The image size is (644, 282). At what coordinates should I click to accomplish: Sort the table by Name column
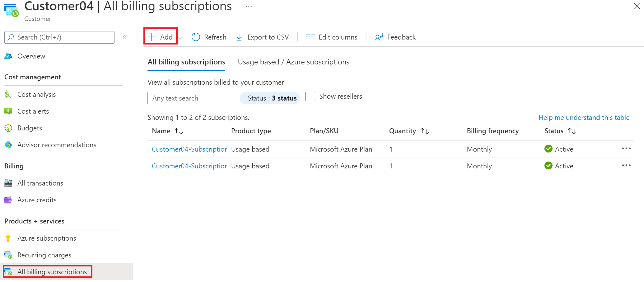coord(179,131)
